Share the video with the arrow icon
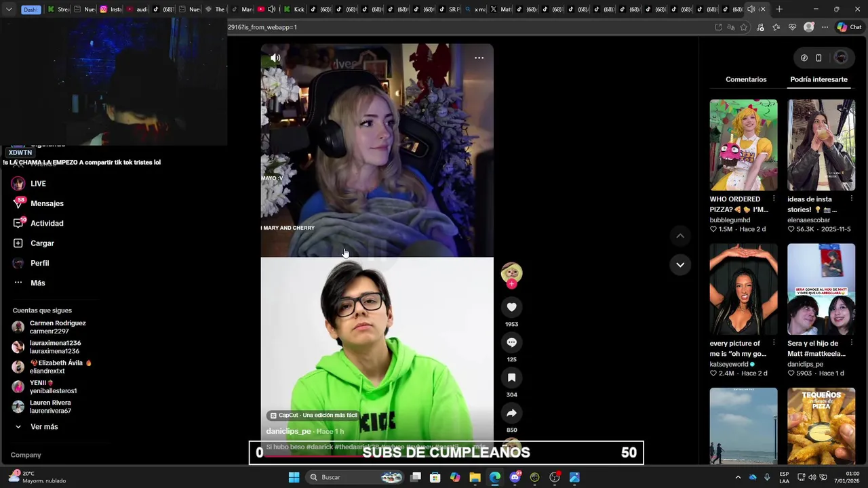Image resolution: width=868 pixels, height=488 pixels. point(512,413)
